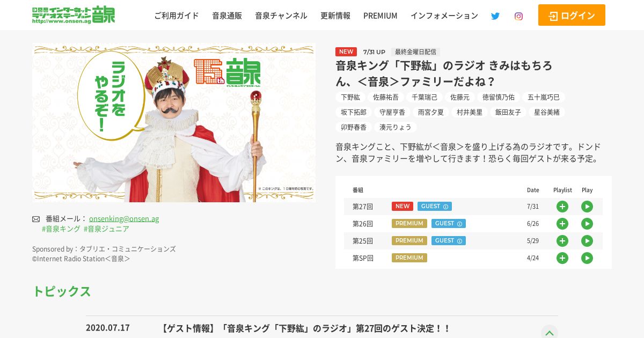Play episode 第SP回
The image size is (644, 338).
point(587,258)
